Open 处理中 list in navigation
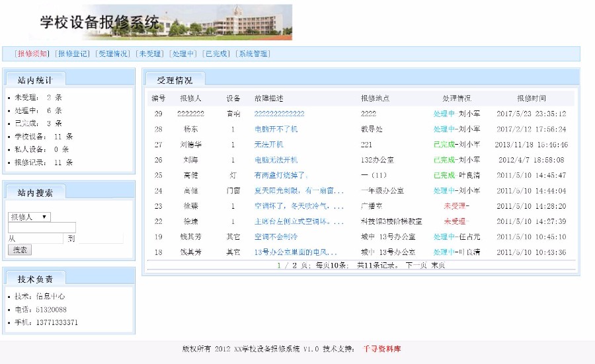 [x=183, y=54]
